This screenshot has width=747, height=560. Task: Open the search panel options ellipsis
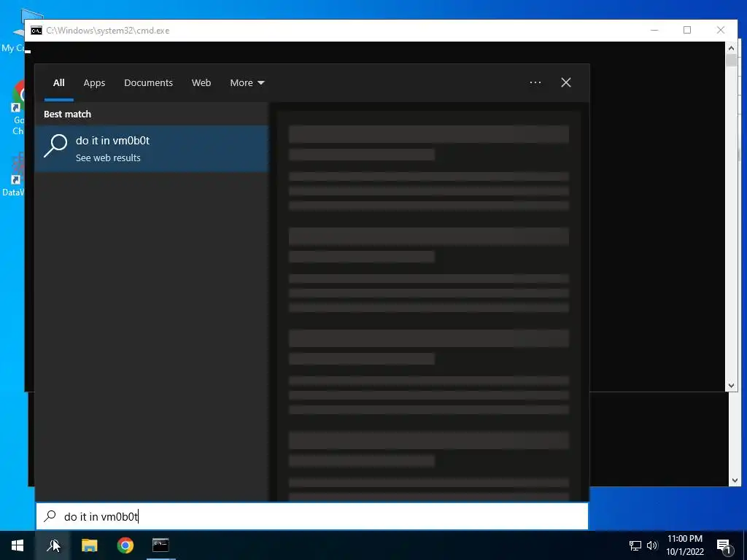(535, 83)
